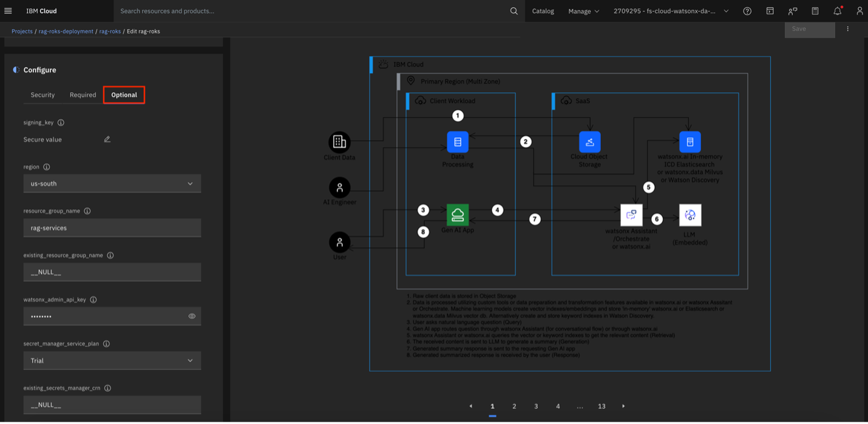Image resolution: width=868 pixels, height=424 pixels.
Task: Reveal the watsonx_admin_api_key value
Action: 192,316
